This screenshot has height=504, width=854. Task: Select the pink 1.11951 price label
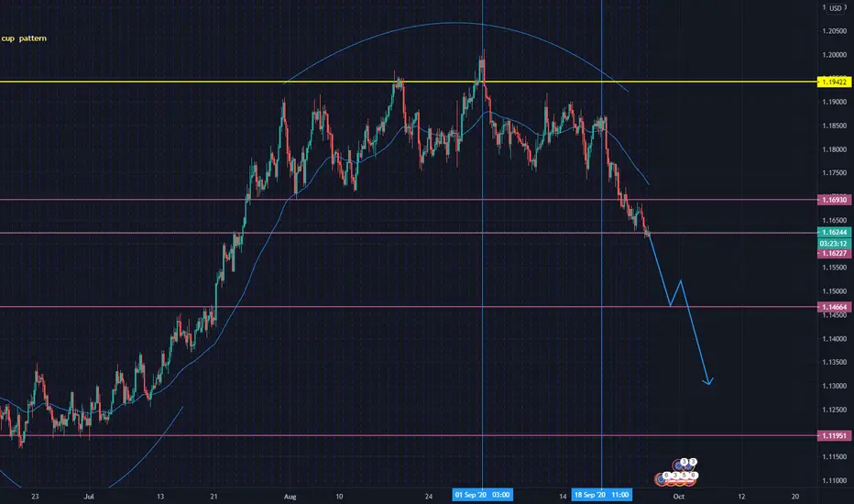pos(834,436)
